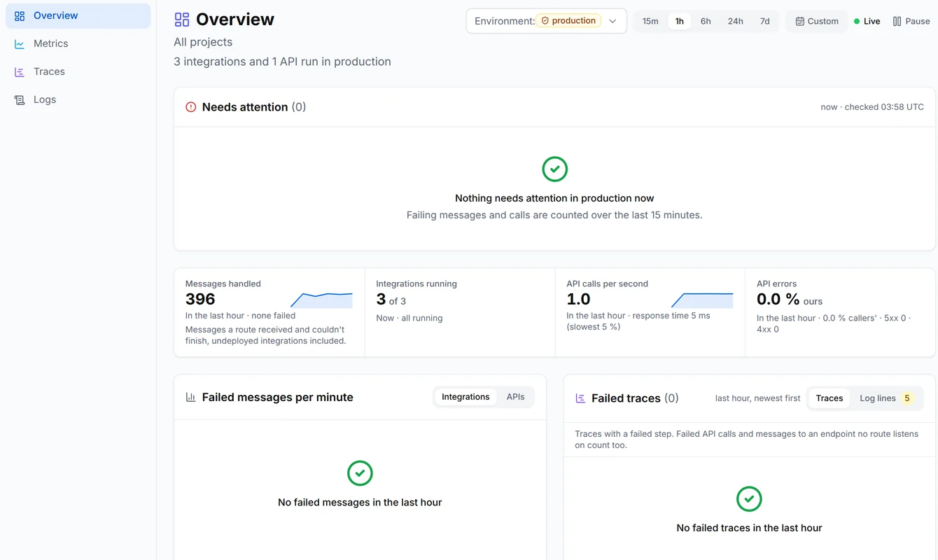Viewport: 938px width, 560px height.
Task: Click the bar chart icon beside Failed messages
Action: coord(190,397)
